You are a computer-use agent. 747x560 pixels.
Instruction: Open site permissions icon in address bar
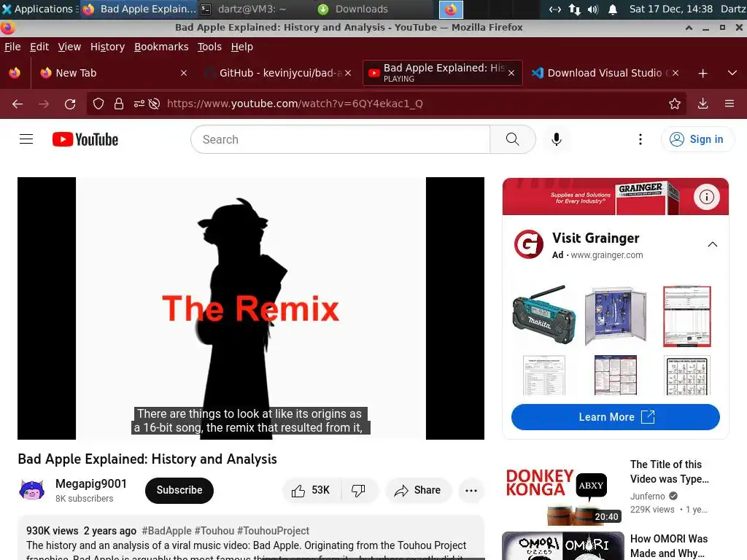139,104
